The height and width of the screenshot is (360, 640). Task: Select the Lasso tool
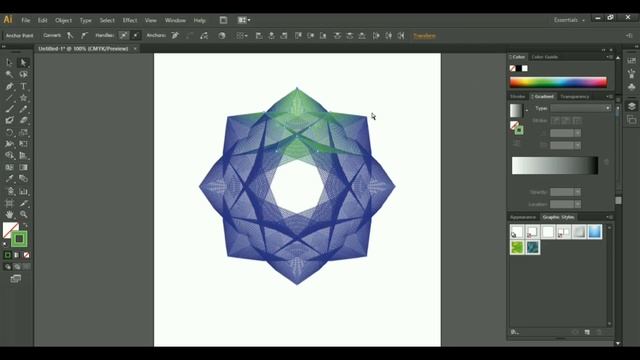click(x=23, y=74)
